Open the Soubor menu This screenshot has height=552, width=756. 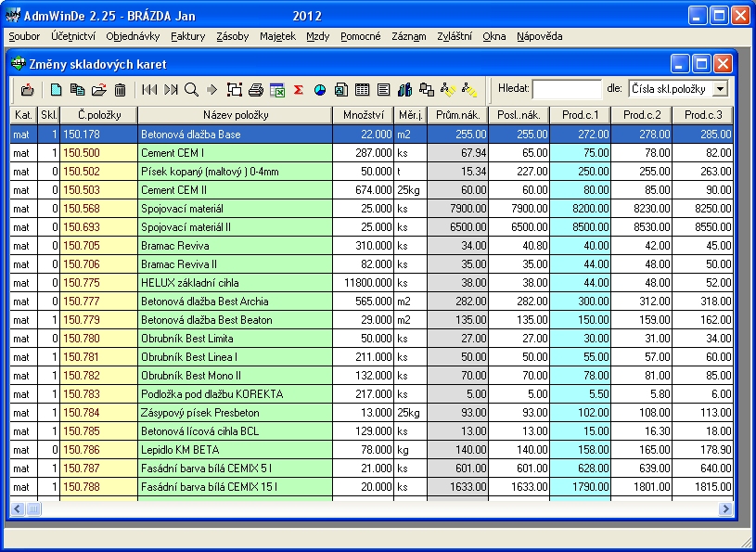click(24, 36)
